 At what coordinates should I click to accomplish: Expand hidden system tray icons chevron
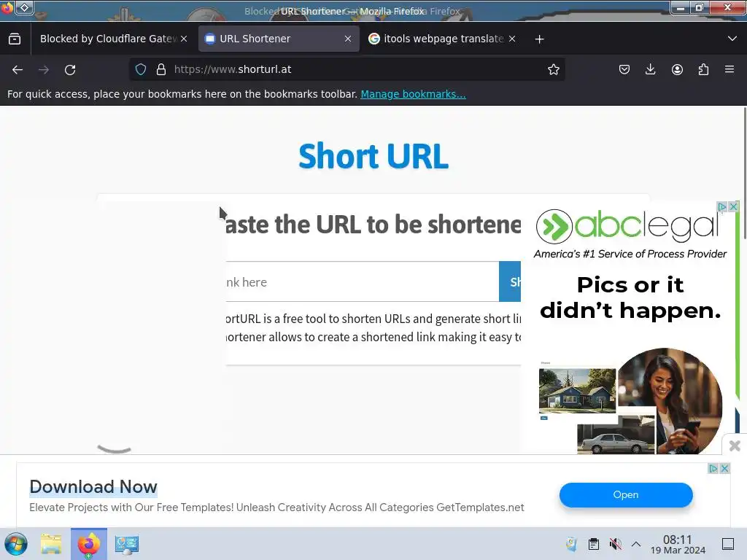[x=636, y=544]
